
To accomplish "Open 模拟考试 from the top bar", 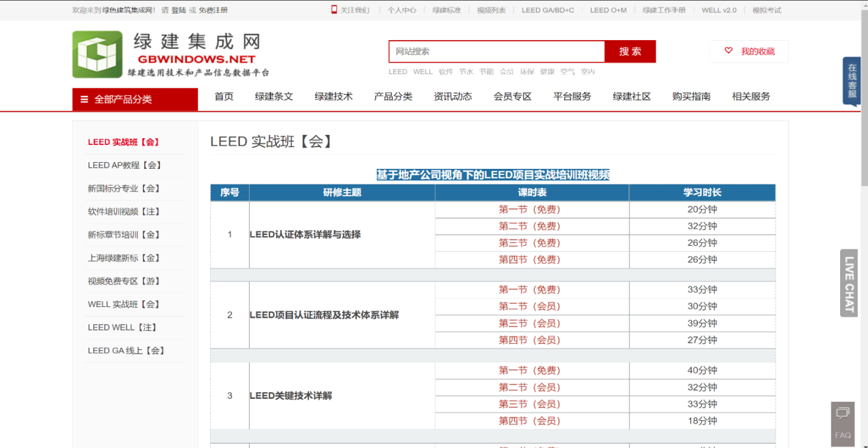I will point(766,10).
